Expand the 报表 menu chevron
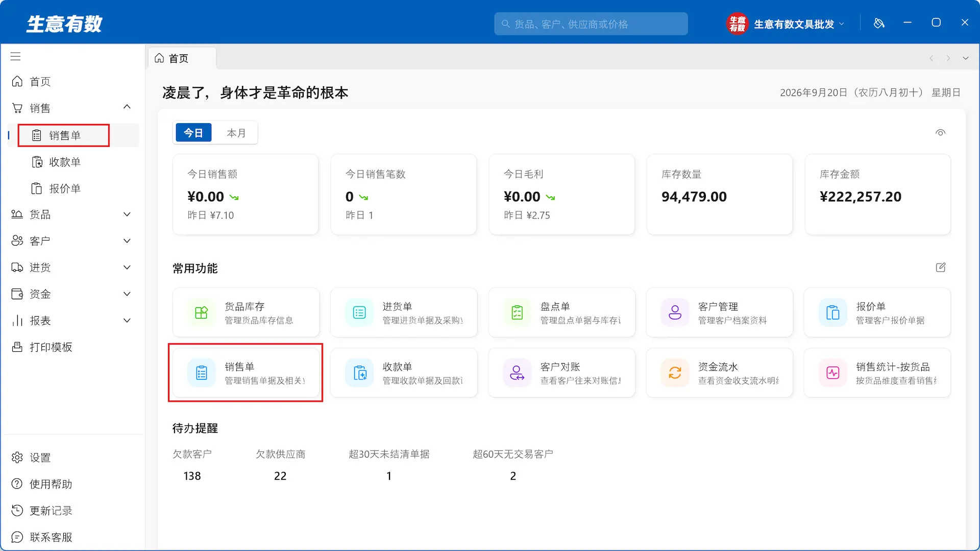This screenshot has width=980, height=551. tap(127, 321)
